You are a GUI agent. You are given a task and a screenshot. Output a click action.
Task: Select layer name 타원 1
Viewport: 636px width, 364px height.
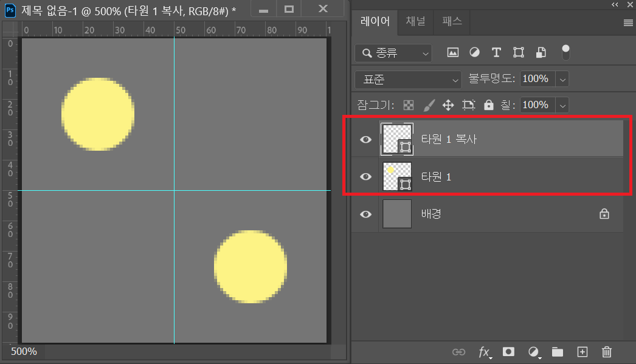click(436, 177)
